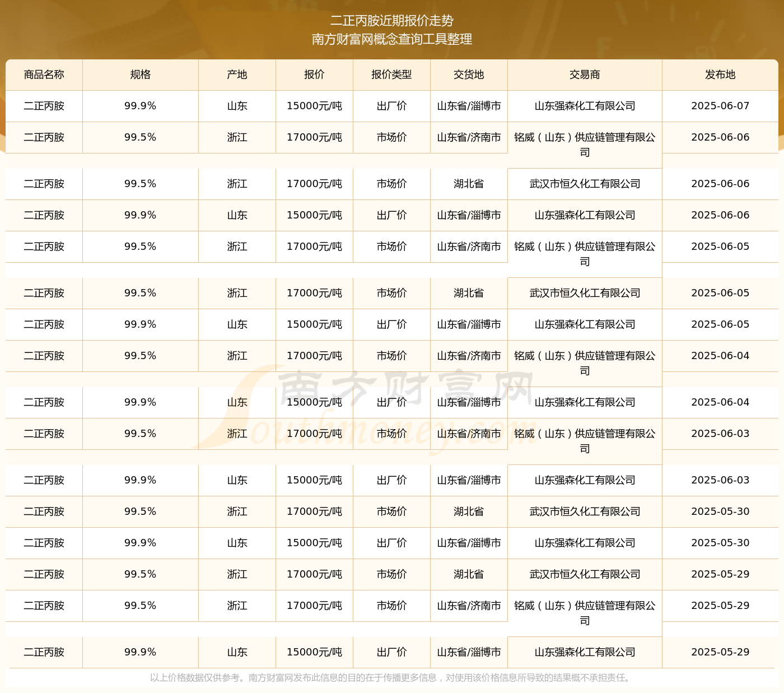Click 山东 in the 2025-05-30 山东强森 row
The image size is (784, 693).
pyautogui.click(x=237, y=543)
